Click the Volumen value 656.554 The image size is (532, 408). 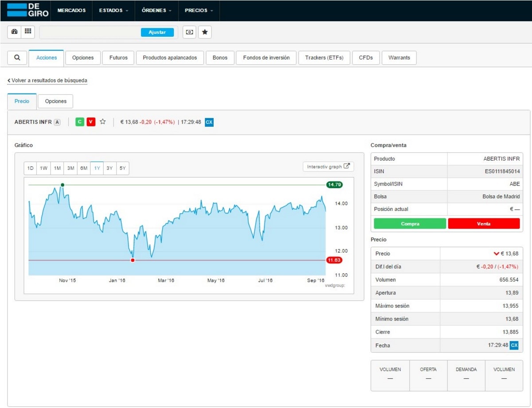[x=509, y=280]
